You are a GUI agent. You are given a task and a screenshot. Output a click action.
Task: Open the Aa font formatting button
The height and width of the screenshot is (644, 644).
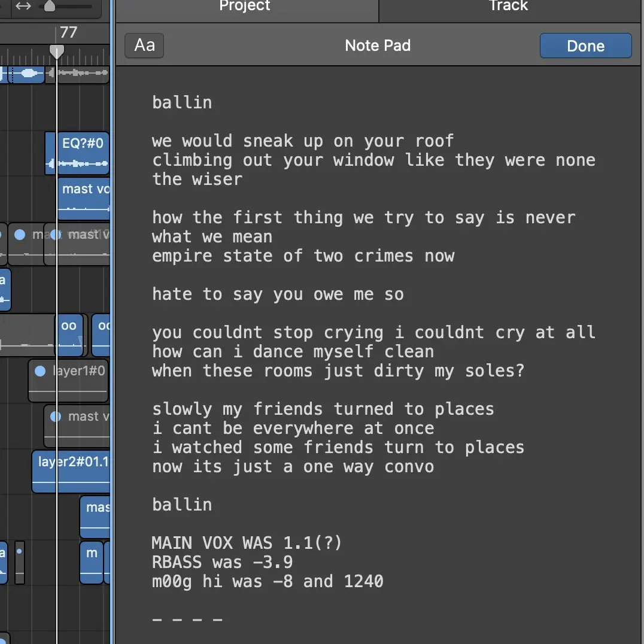144,45
